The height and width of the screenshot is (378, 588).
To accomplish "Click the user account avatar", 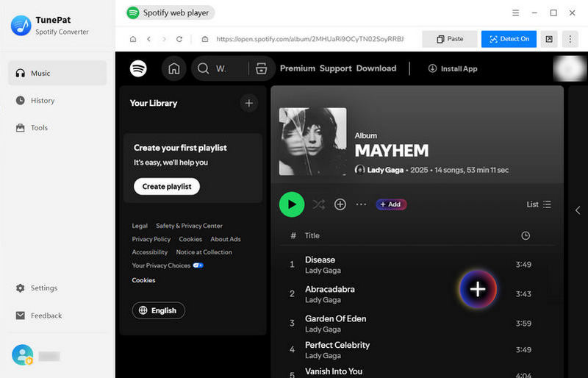I will click(x=22, y=355).
